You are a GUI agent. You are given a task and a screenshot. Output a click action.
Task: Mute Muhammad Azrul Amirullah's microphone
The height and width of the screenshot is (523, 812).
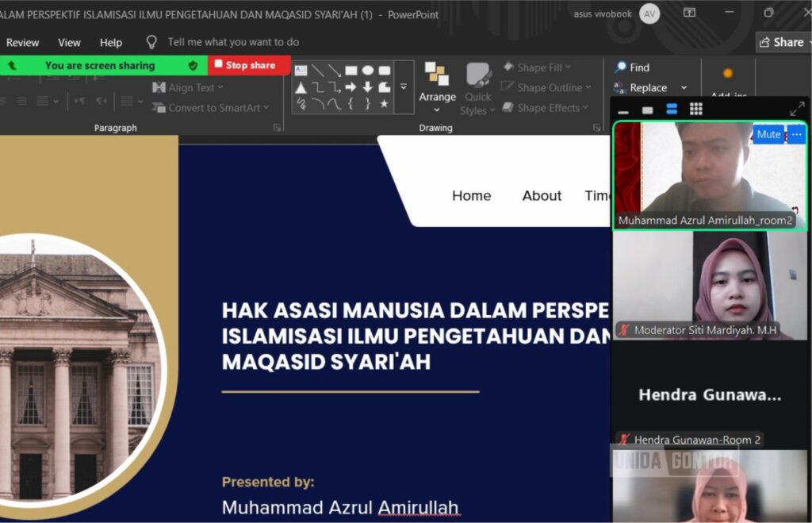768,134
